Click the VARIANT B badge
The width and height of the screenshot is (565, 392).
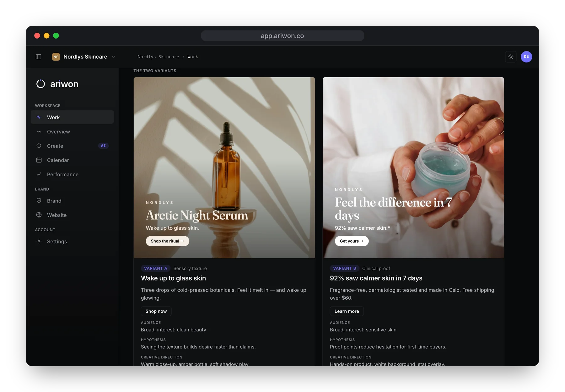344,268
